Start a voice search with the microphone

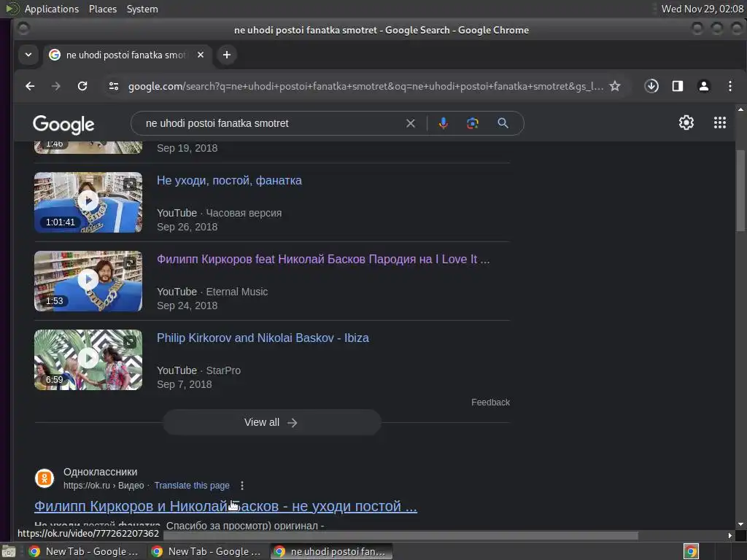click(443, 123)
